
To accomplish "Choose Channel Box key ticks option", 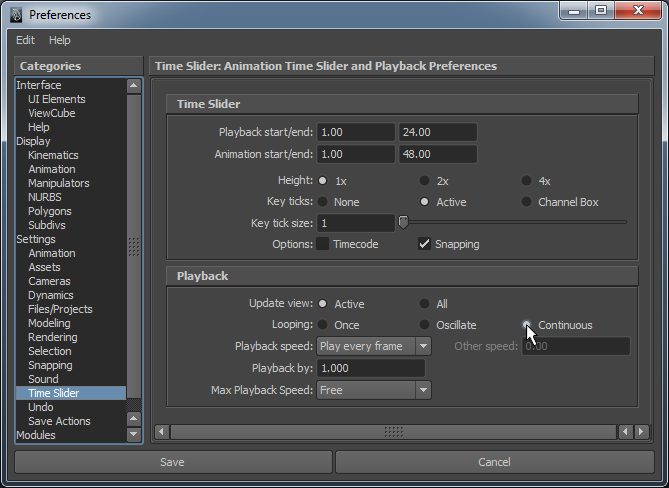I will click(x=527, y=202).
